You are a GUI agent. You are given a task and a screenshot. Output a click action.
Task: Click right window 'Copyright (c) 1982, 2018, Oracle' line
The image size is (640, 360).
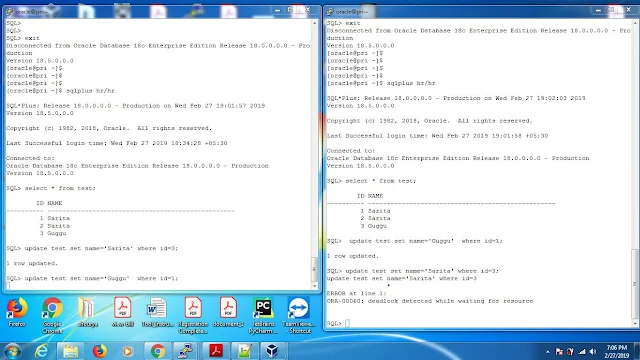pyautogui.click(x=430, y=121)
